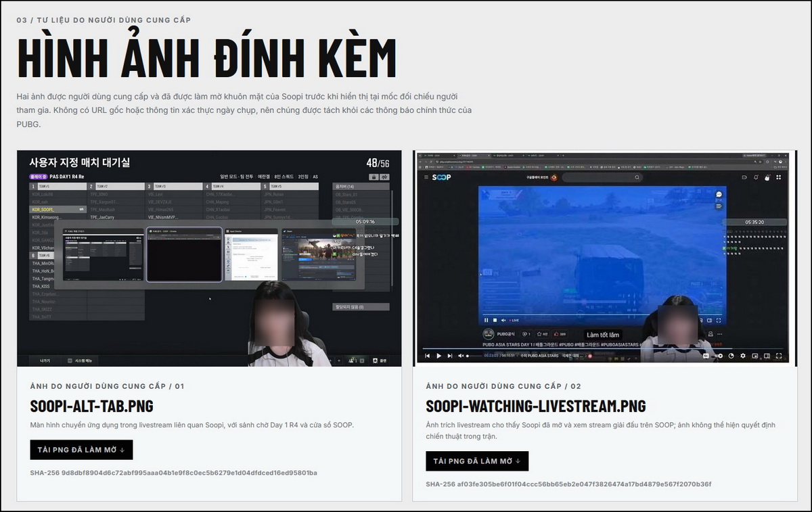Screen dimensions: 812x512
Task: Click the icon right of the padlock
Action: coord(385,177)
